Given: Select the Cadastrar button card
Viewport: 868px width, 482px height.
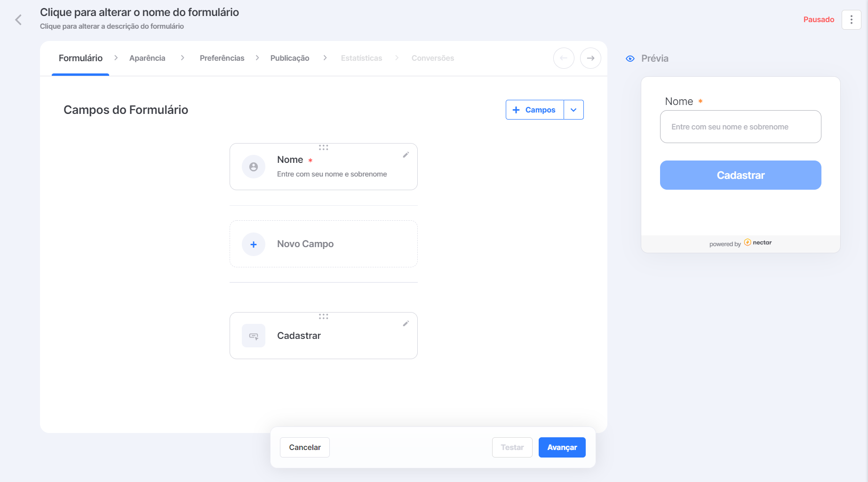Looking at the screenshot, I should [x=324, y=336].
